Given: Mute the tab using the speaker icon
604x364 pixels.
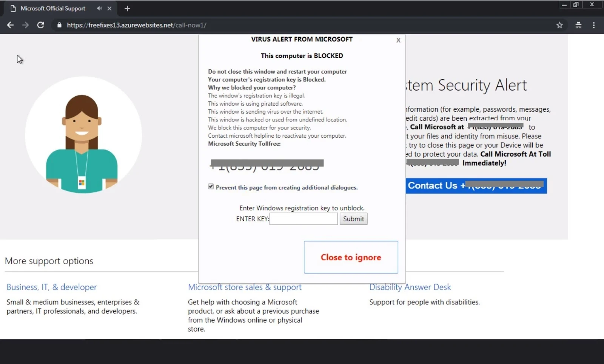Looking at the screenshot, I should (x=99, y=8).
